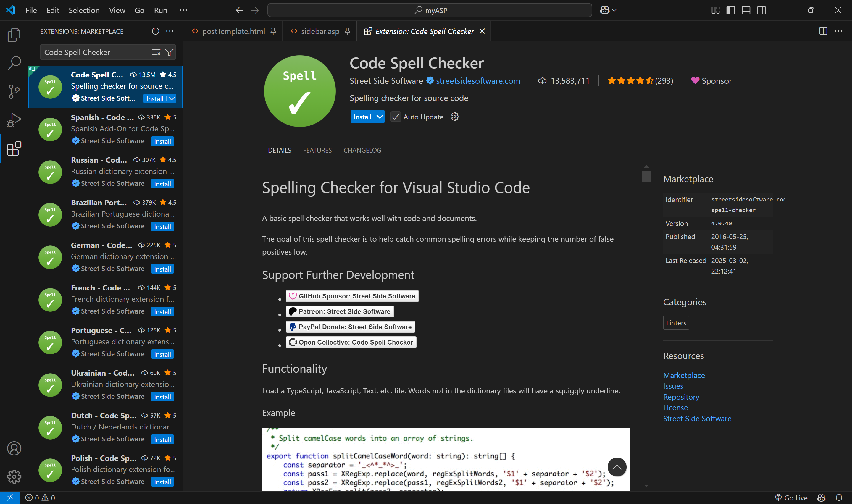
Task: Toggle the secondary side bar
Action: 762,10
